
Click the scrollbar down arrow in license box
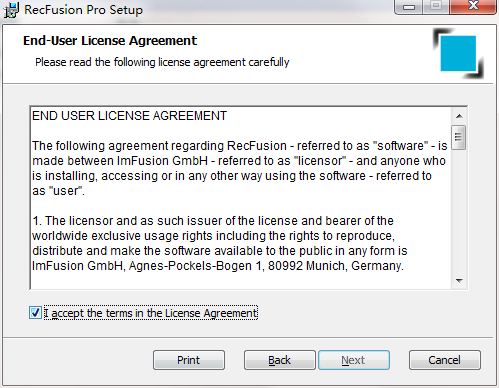[x=459, y=281]
